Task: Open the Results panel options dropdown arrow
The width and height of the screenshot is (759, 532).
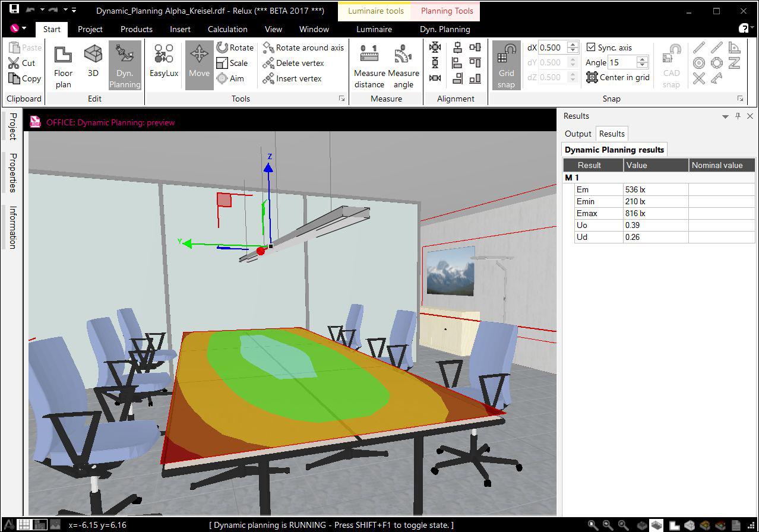Action: point(725,116)
